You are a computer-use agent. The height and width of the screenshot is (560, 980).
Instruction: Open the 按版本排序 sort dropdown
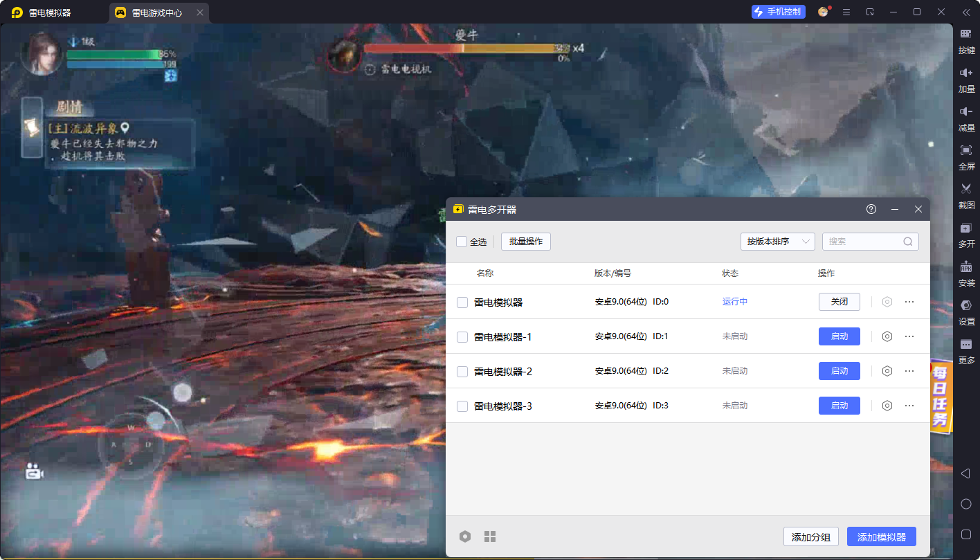[778, 242]
